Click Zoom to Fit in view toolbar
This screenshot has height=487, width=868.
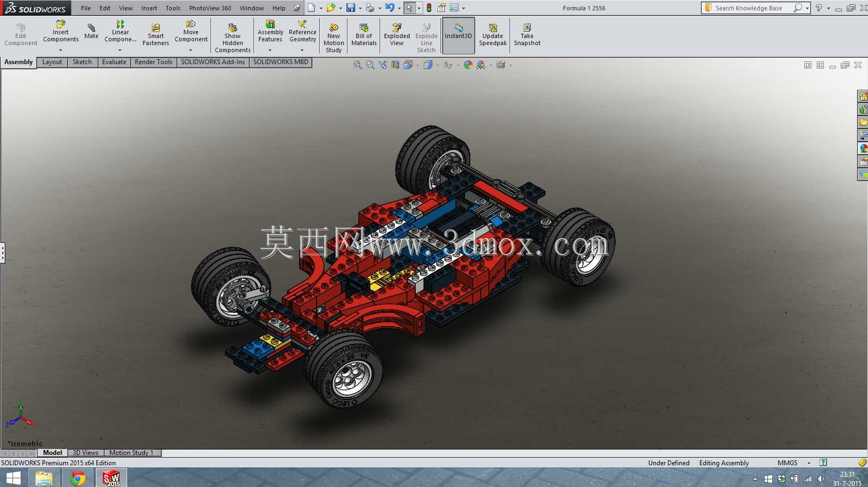pos(357,65)
